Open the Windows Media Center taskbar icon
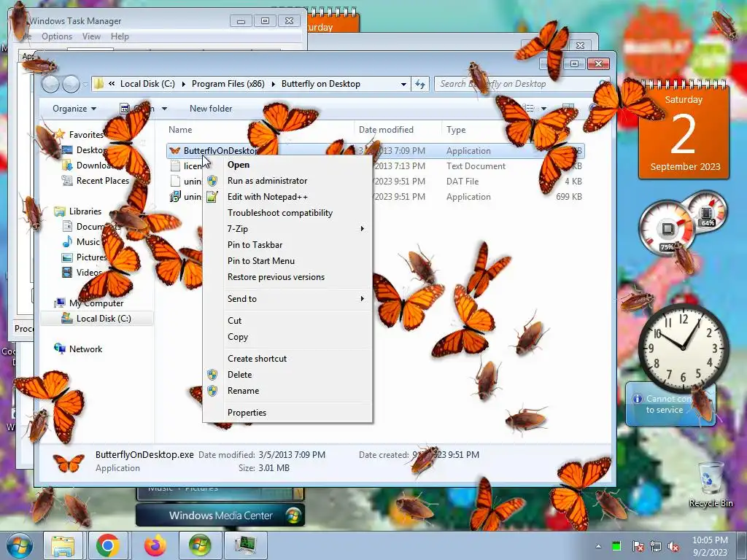 pyautogui.click(x=200, y=545)
